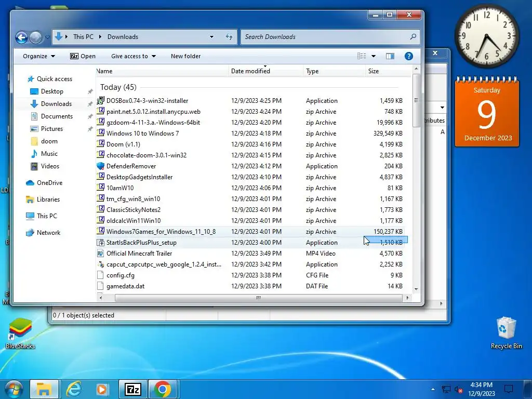Click the Back navigation arrow button

click(21, 37)
